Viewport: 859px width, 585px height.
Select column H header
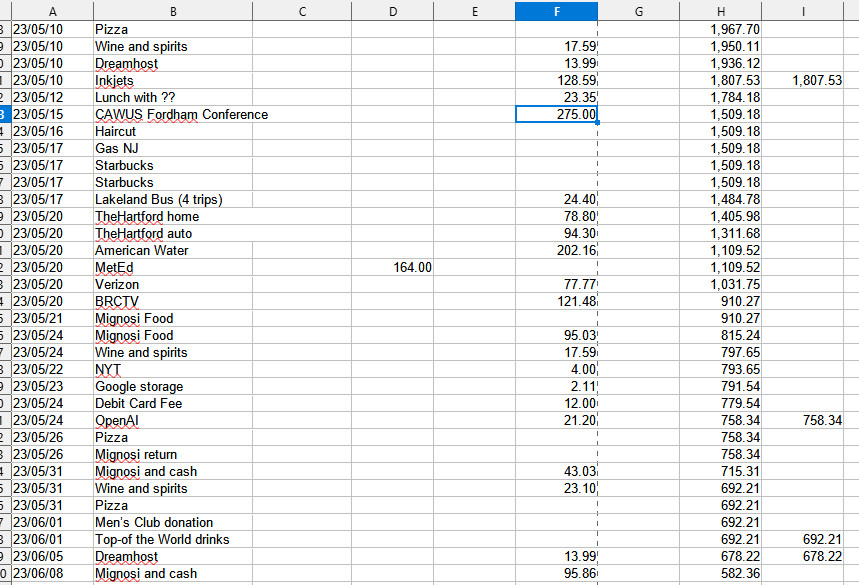point(721,12)
